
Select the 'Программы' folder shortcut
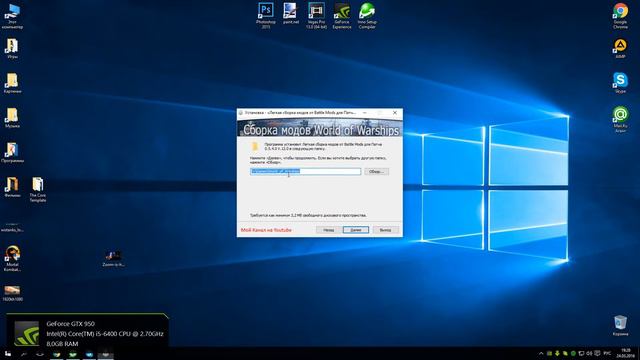tap(12, 152)
